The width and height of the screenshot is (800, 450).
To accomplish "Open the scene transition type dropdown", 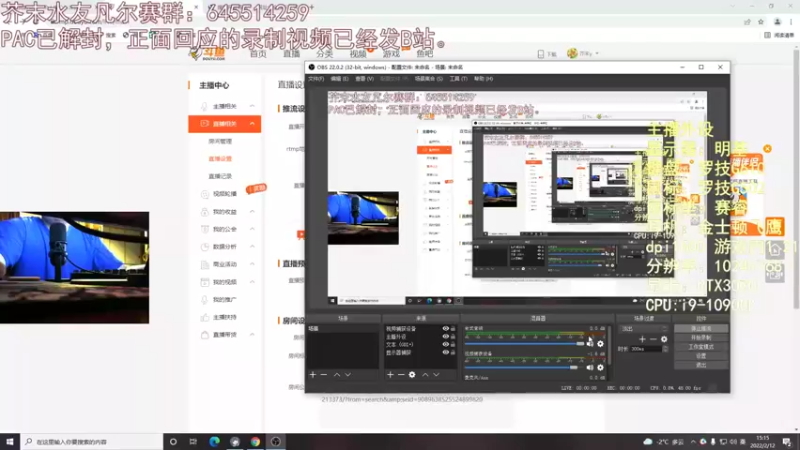I will [x=643, y=329].
